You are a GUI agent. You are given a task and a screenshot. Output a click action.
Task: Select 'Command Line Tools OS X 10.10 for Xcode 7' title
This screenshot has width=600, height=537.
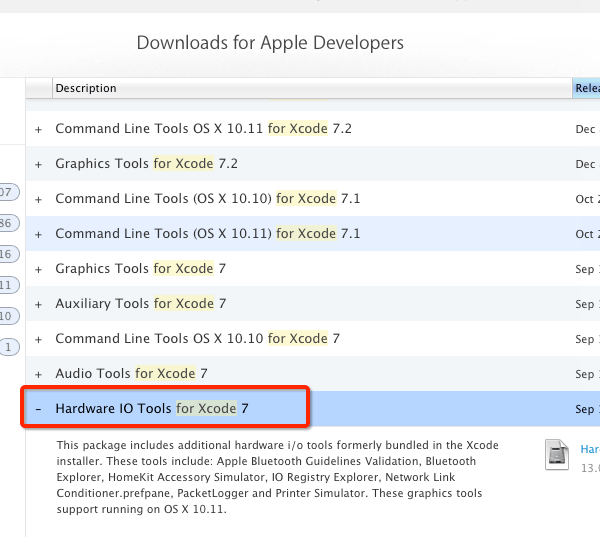197,338
